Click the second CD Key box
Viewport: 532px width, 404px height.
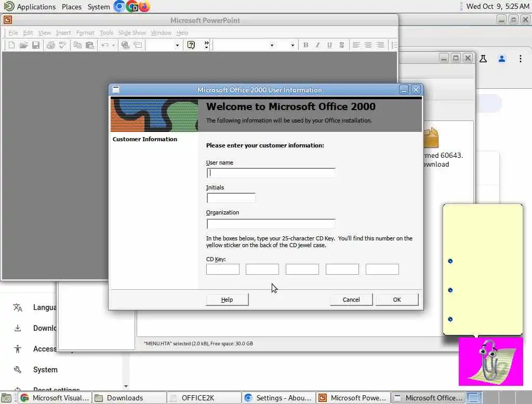tap(262, 270)
